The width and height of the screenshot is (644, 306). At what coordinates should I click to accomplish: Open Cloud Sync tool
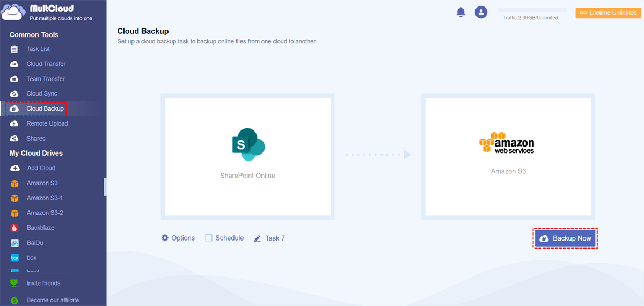[42, 93]
